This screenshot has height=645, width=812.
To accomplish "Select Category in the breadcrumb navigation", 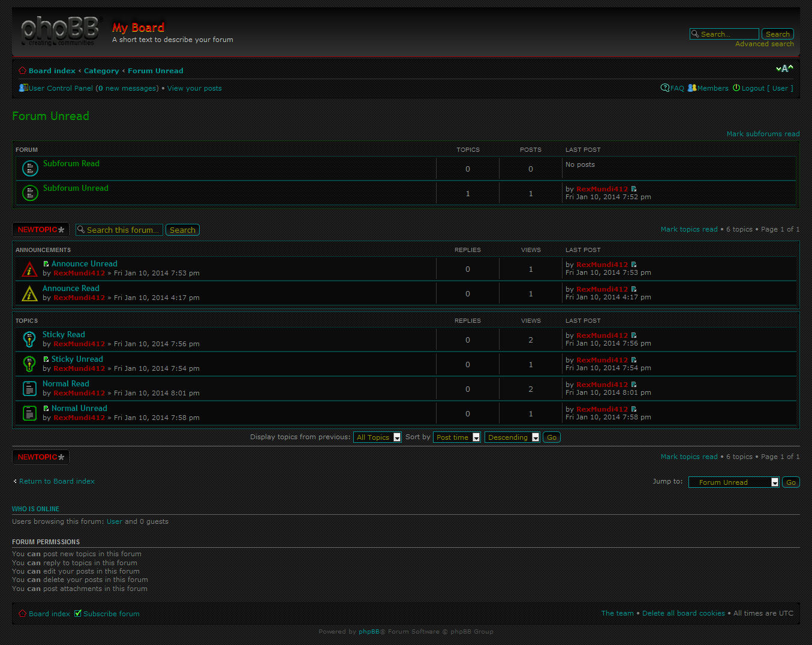I will pos(101,70).
